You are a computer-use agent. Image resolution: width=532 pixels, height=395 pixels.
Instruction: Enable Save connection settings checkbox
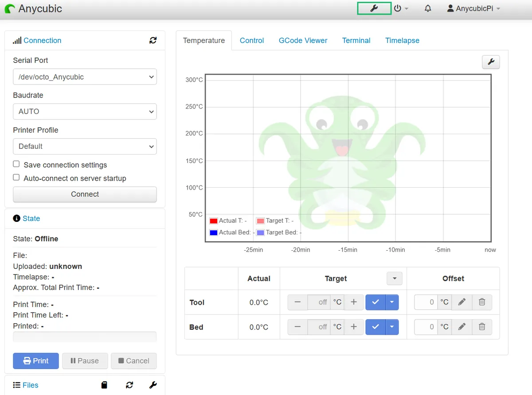[16, 164]
